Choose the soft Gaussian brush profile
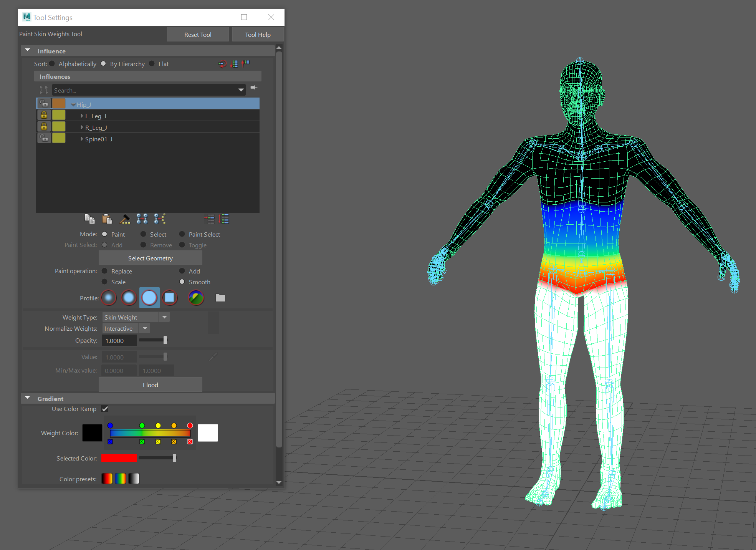This screenshot has width=756, height=550. pos(109,298)
